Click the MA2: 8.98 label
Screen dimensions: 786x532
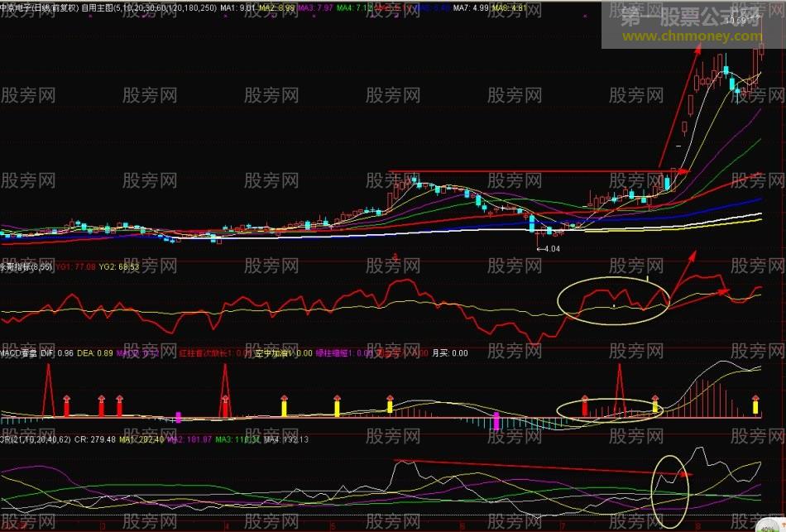pyautogui.click(x=276, y=8)
